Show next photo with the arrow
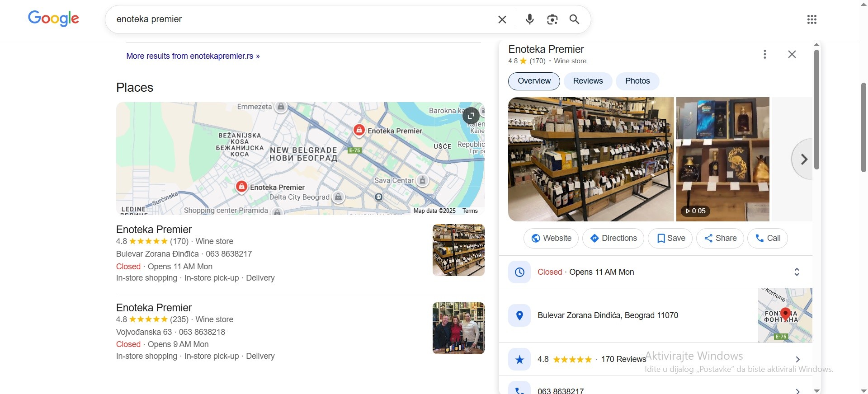Screen dimensions: 868x394 [x=804, y=159]
